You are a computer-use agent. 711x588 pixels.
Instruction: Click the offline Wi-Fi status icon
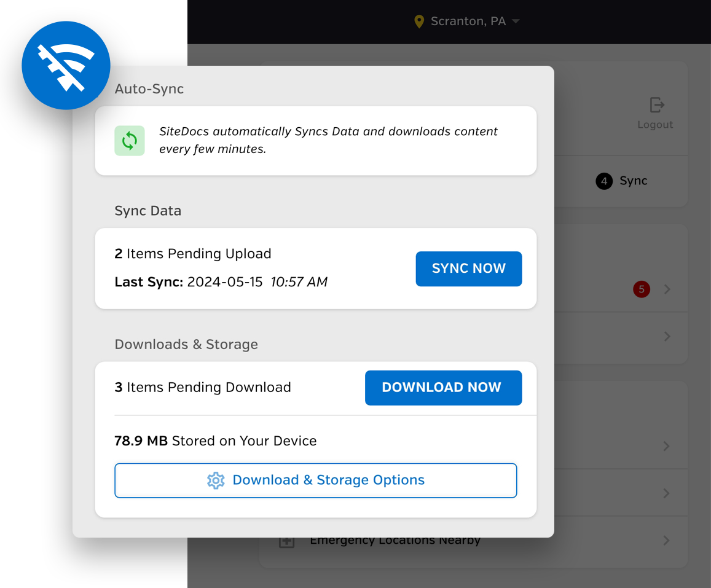pyautogui.click(x=66, y=66)
